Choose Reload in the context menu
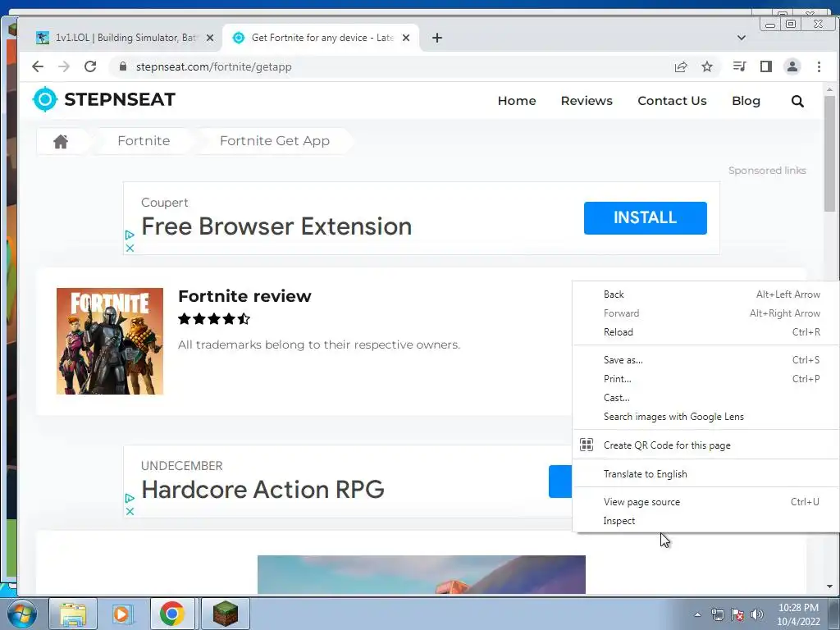This screenshot has width=840, height=630. [x=705, y=331]
